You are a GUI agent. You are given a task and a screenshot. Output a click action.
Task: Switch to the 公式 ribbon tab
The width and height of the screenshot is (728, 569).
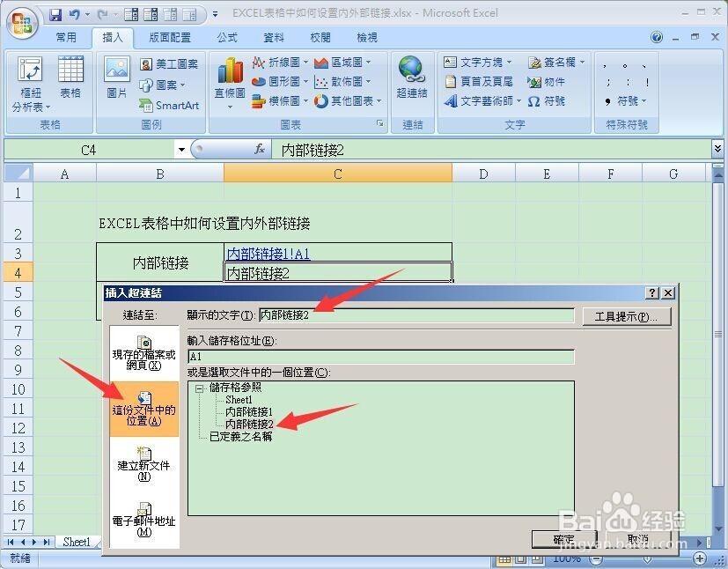(226, 37)
